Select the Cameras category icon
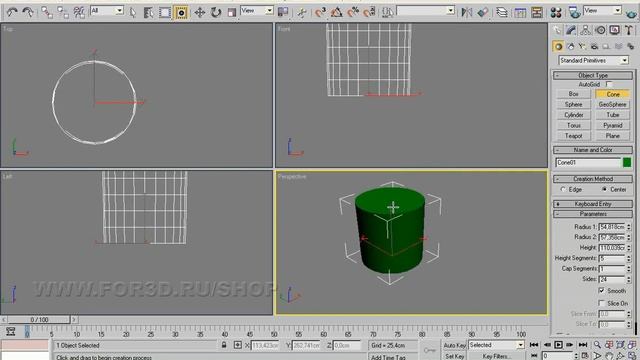The width and height of the screenshot is (640, 360). click(x=594, y=46)
